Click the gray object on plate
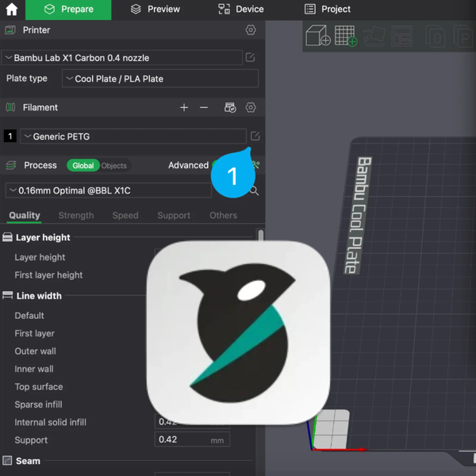476x476 pixels. pos(332,428)
